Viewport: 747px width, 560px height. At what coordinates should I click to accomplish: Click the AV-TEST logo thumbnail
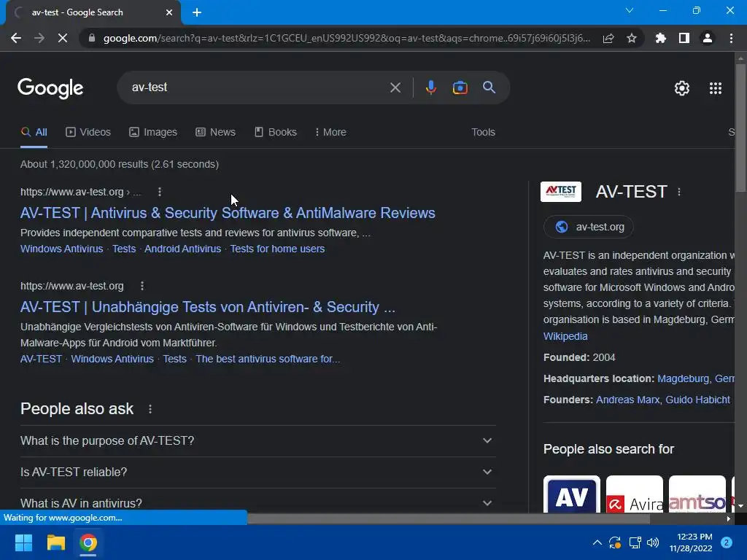561,192
